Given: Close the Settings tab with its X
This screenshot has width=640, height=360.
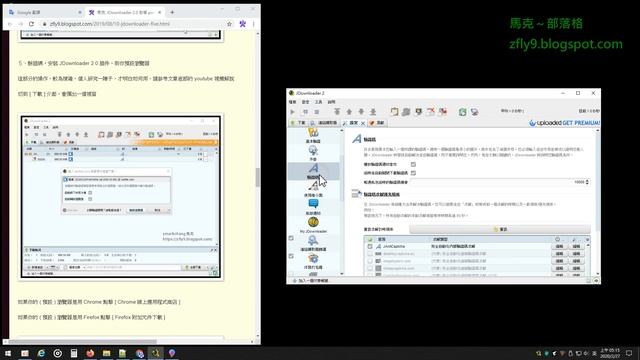Looking at the screenshot, I should 362,123.
